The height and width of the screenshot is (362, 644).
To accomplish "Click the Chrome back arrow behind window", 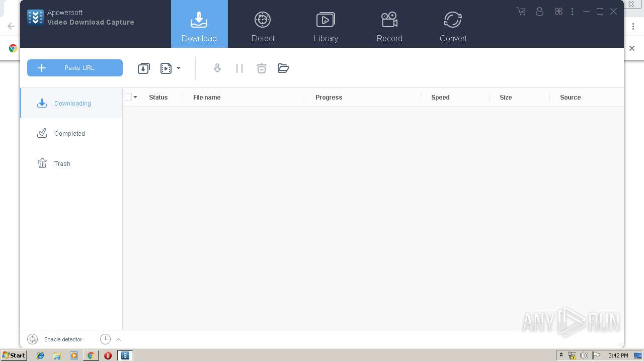I will point(11,26).
